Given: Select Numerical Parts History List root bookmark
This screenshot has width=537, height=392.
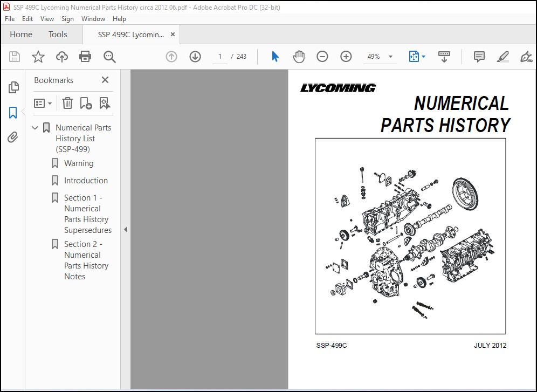Looking at the screenshot, I should (83, 139).
